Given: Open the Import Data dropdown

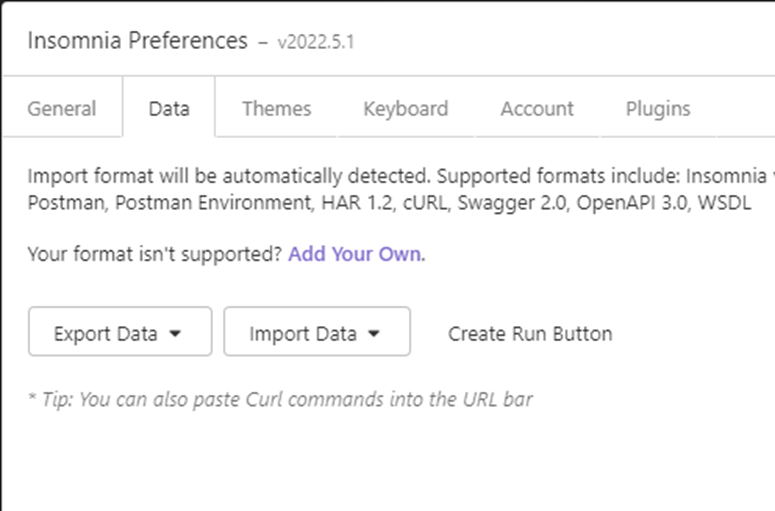Looking at the screenshot, I should [316, 333].
